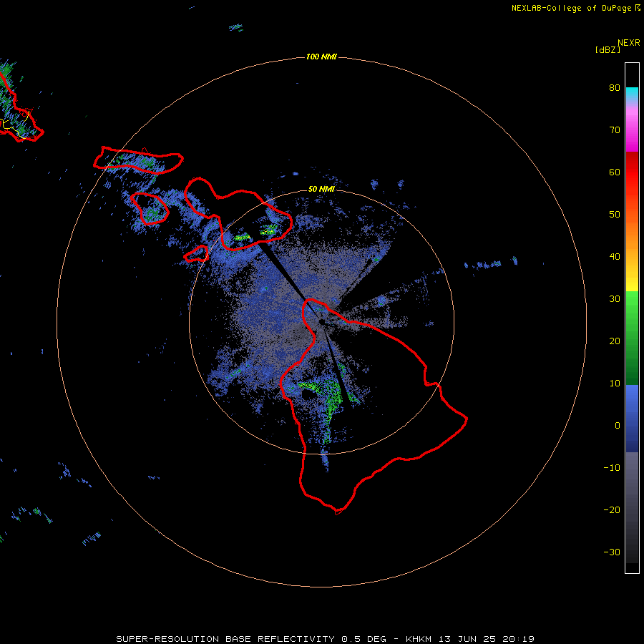
Task: Click the 50 value on the dBZ scale
Action: coord(615,215)
